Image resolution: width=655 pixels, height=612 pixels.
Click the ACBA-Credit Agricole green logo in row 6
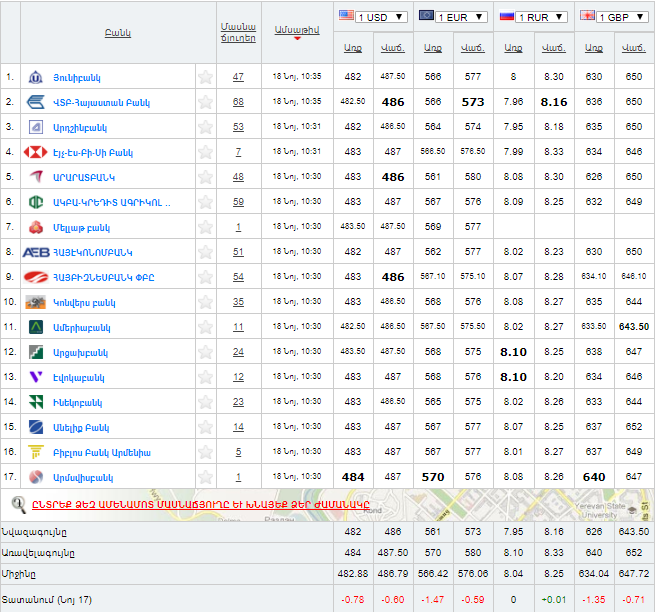pos(36,202)
